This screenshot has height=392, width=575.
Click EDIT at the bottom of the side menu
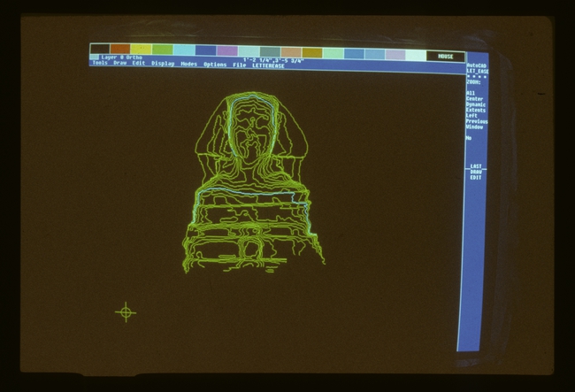pos(476,178)
